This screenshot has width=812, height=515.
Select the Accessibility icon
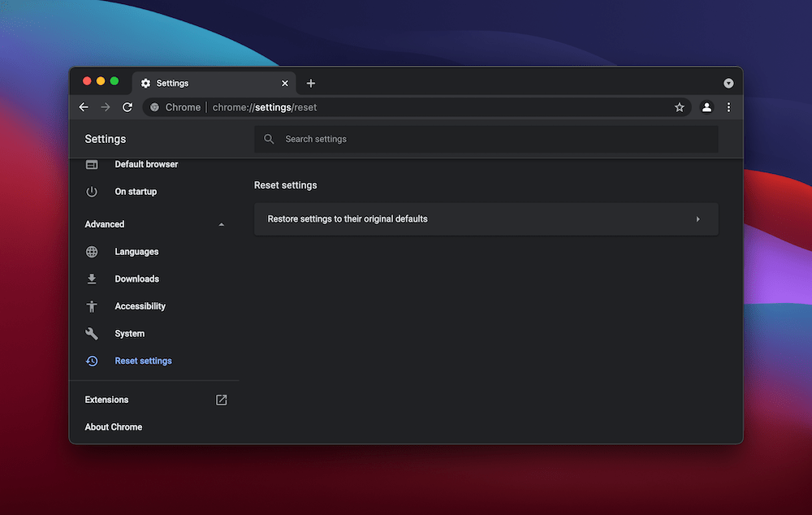[92, 306]
